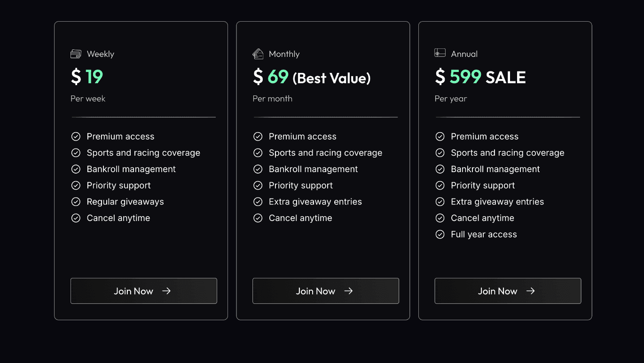Click arrow icon in Monthly Join Now button
Screen dimensions: 644x363
(348, 291)
